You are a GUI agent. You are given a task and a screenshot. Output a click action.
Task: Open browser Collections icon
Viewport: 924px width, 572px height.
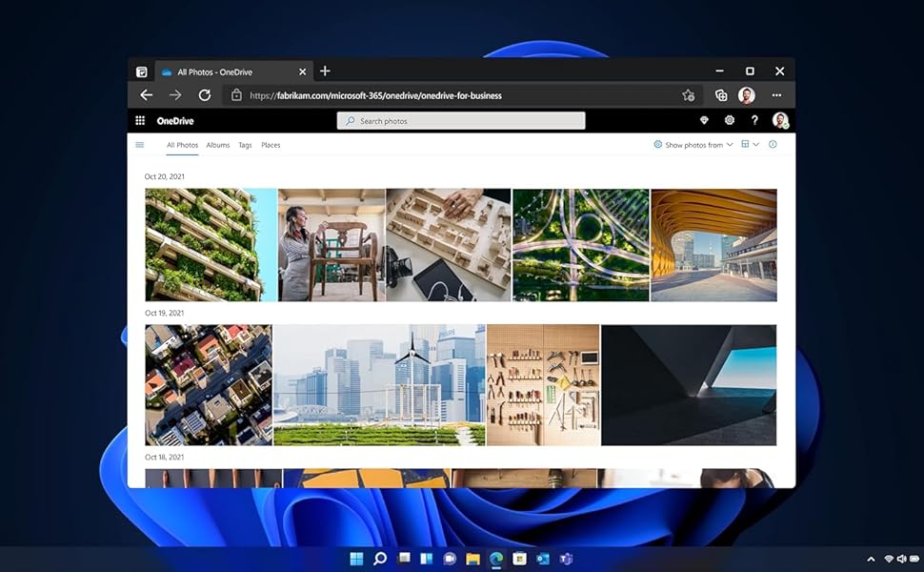[x=721, y=95]
